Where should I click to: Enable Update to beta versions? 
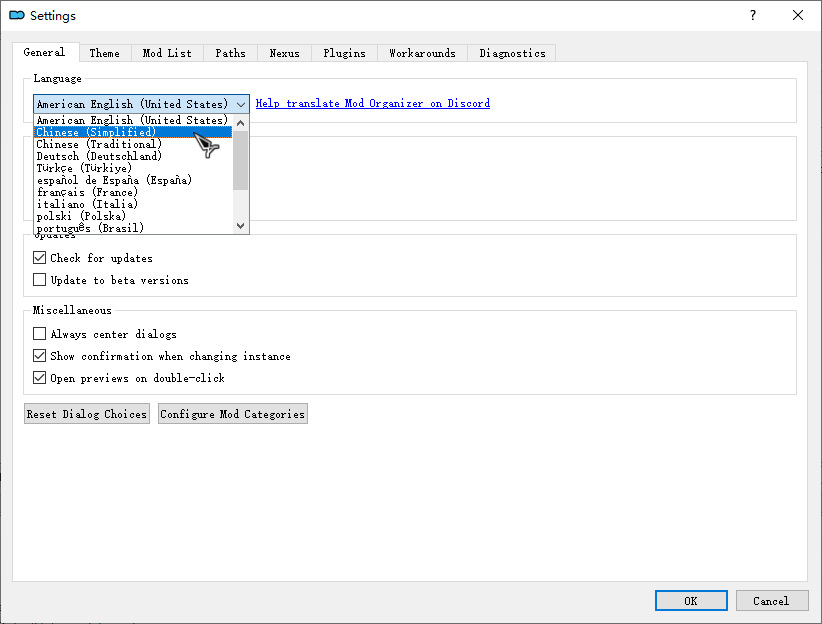(x=111, y=280)
